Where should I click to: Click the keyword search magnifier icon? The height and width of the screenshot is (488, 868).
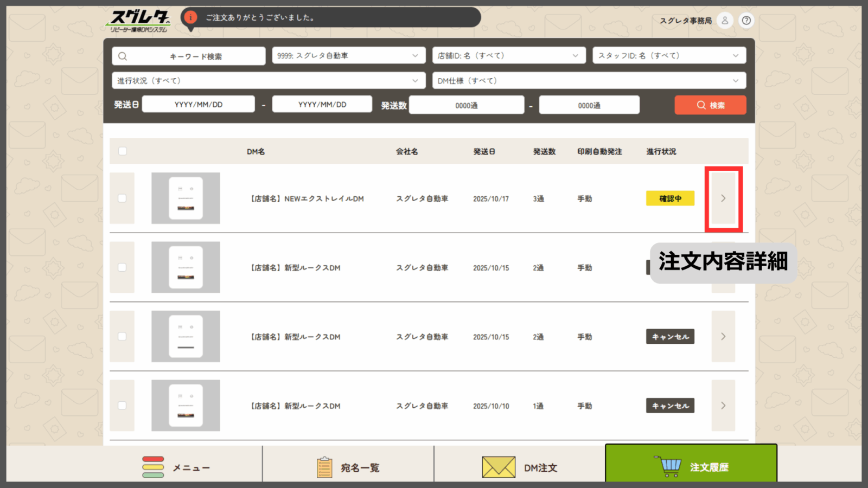click(123, 56)
